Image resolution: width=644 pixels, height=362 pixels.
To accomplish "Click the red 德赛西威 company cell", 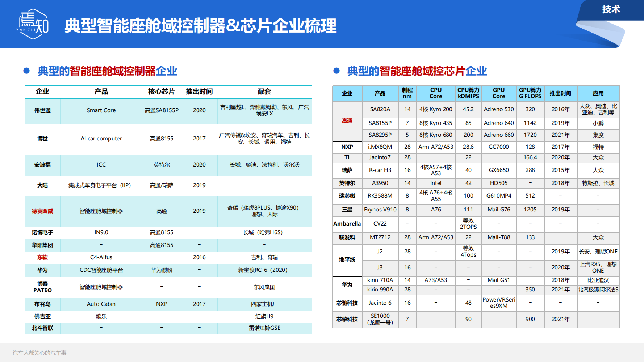I will click(x=42, y=211).
